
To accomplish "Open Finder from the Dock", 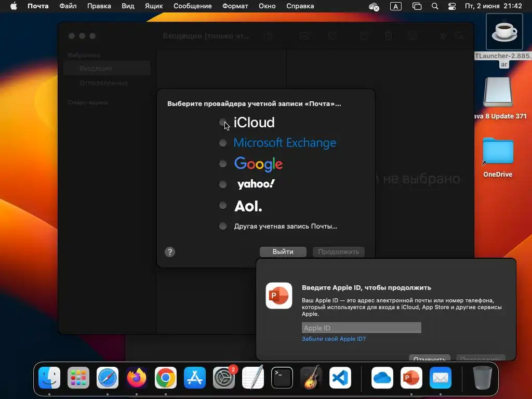I will [x=49, y=378].
